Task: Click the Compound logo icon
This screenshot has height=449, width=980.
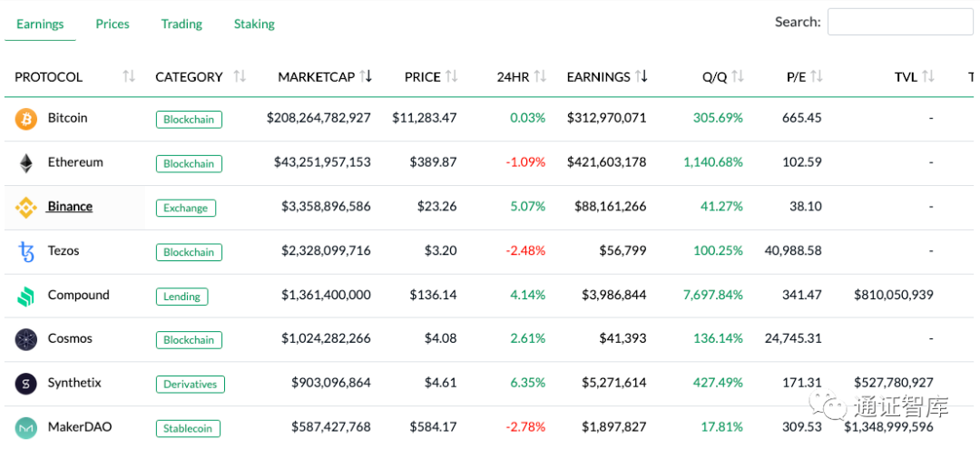Action: (26, 296)
